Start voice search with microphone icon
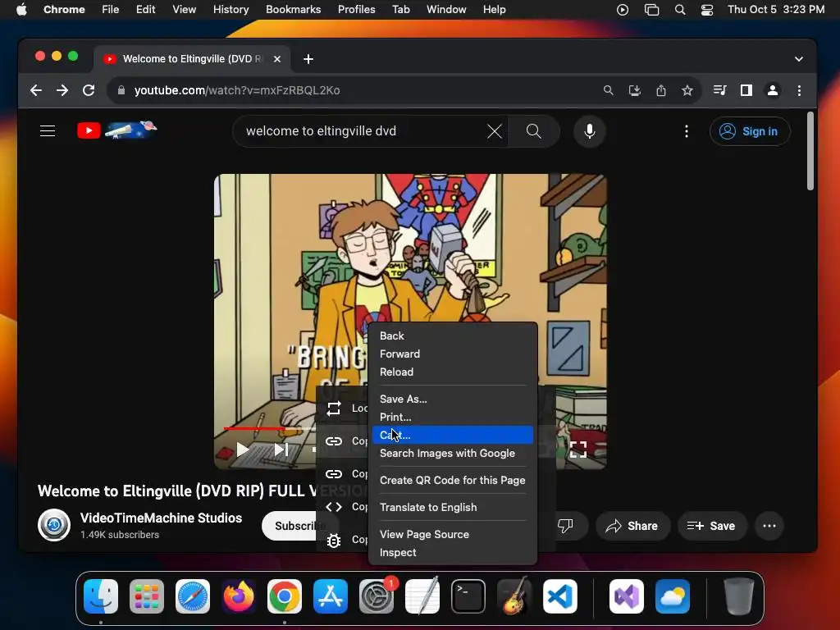The width and height of the screenshot is (840, 630). pos(589,131)
